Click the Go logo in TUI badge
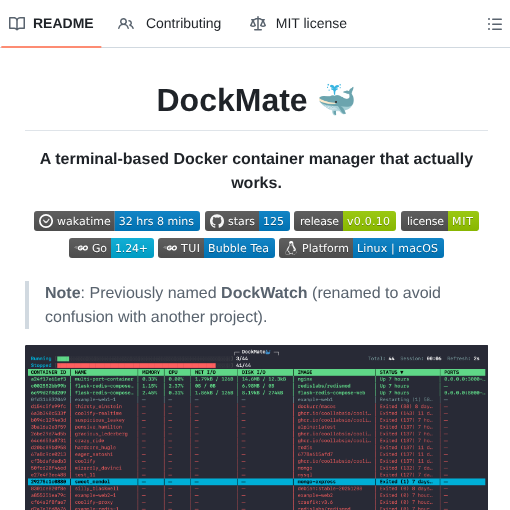Viewport: 510px width, 510px height. [x=171, y=248]
